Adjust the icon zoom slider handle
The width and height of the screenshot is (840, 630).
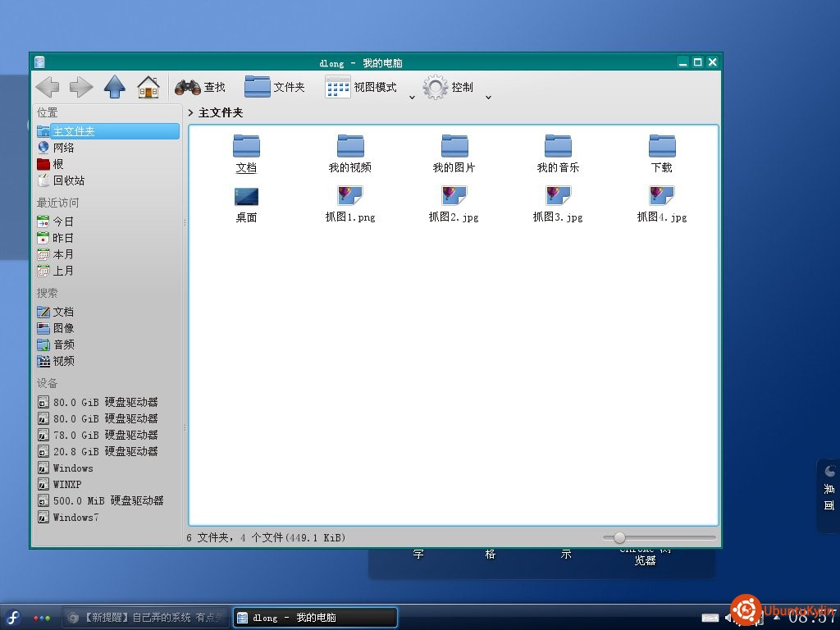(619, 537)
